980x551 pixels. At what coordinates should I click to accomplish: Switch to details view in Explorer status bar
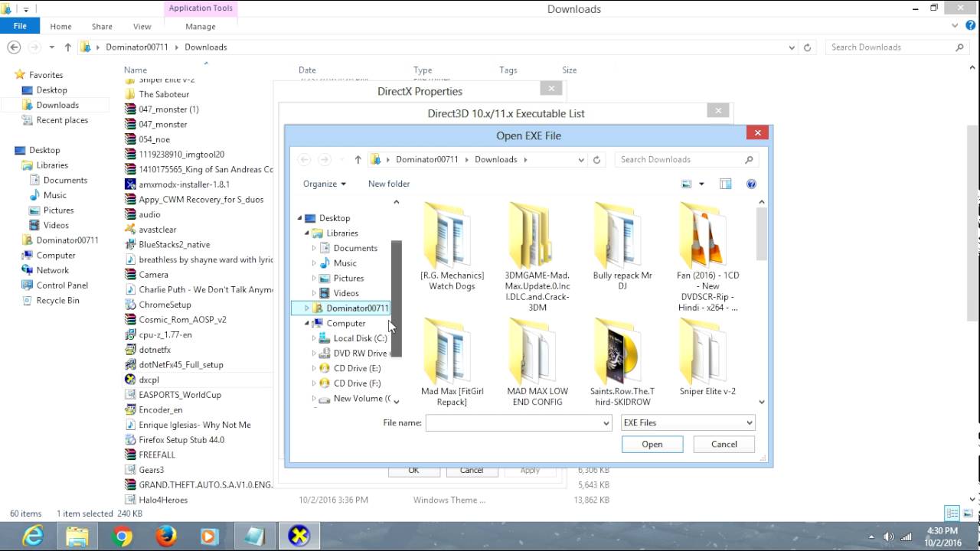[x=952, y=514]
